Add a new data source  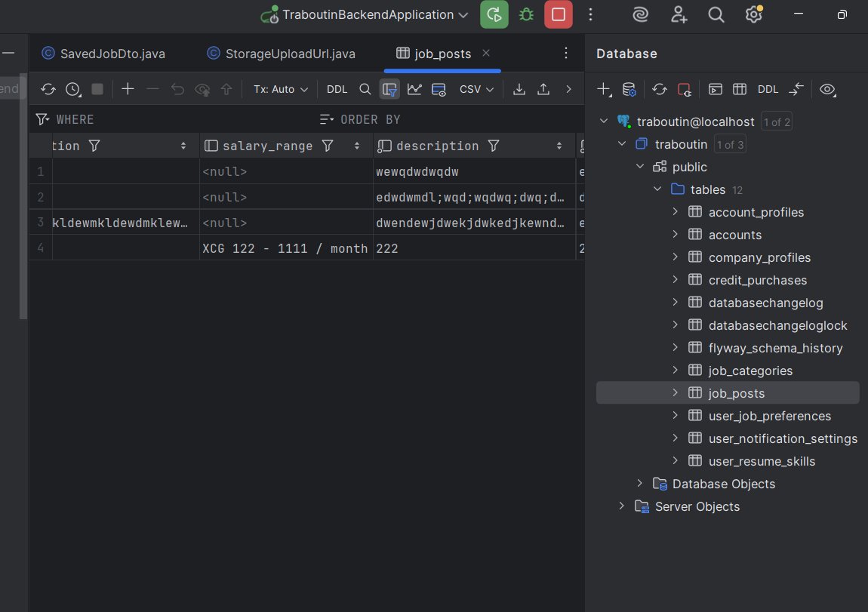coord(604,89)
